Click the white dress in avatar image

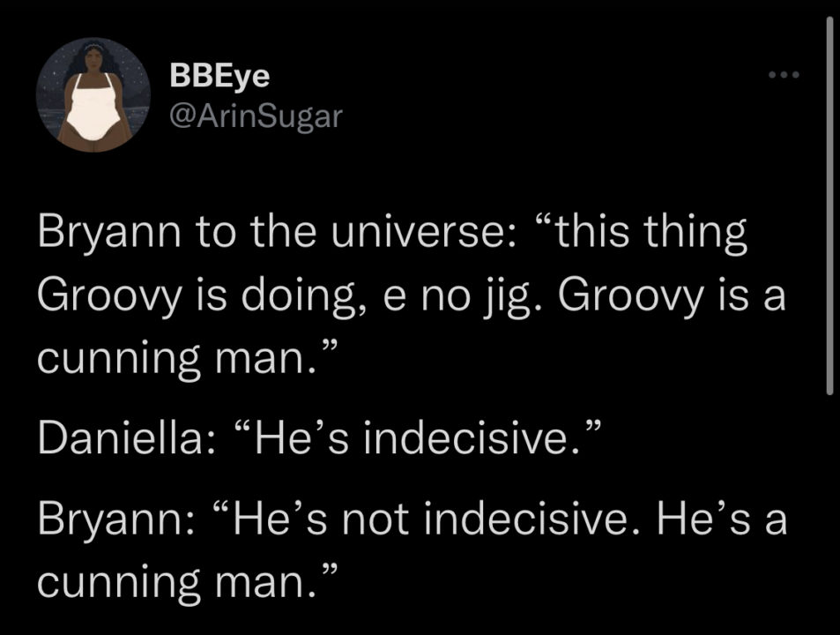click(x=93, y=108)
